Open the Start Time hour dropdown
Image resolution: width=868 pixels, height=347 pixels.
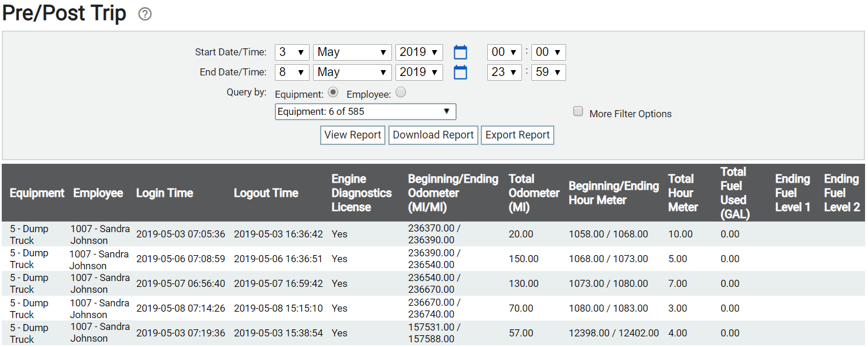coord(505,52)
